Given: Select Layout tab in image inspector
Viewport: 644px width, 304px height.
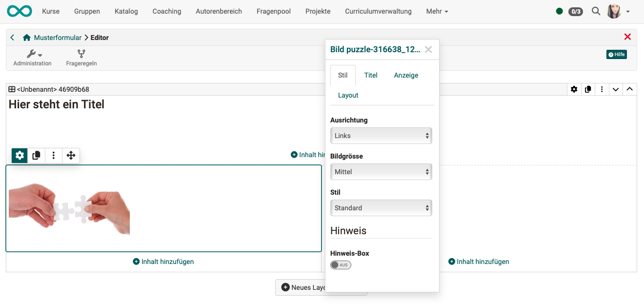Looking at the screenshot, I should 348,95.
